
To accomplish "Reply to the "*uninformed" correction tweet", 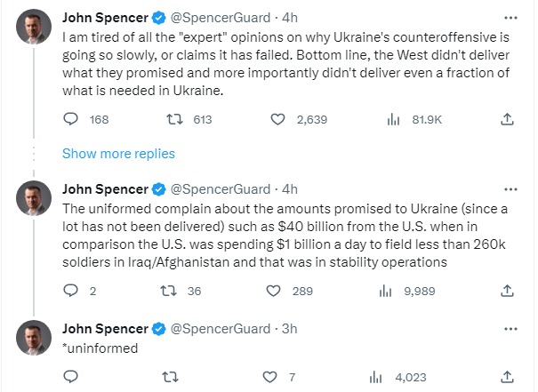I will point(73,376).
